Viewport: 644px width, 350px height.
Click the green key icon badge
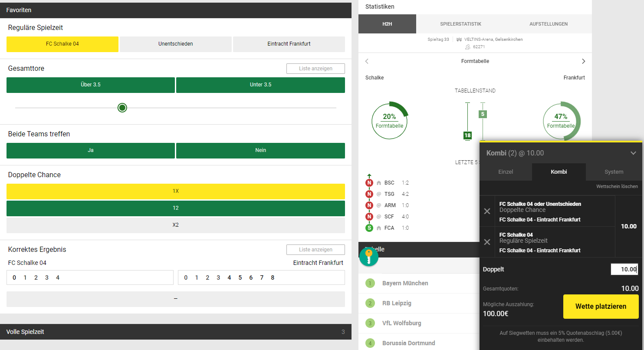(369, 257)
